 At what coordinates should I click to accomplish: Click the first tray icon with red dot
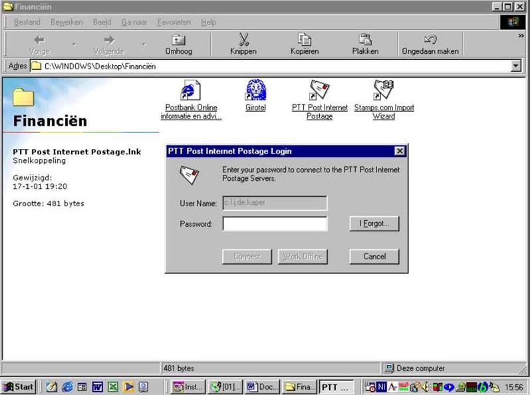click(370, 387)
